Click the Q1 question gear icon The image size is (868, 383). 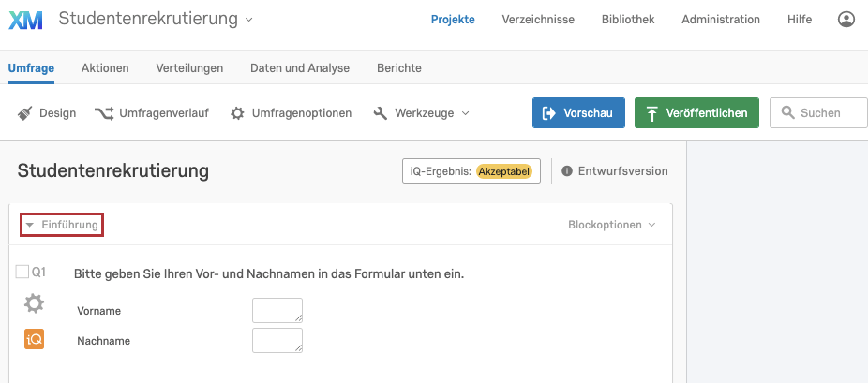[34, 303]
